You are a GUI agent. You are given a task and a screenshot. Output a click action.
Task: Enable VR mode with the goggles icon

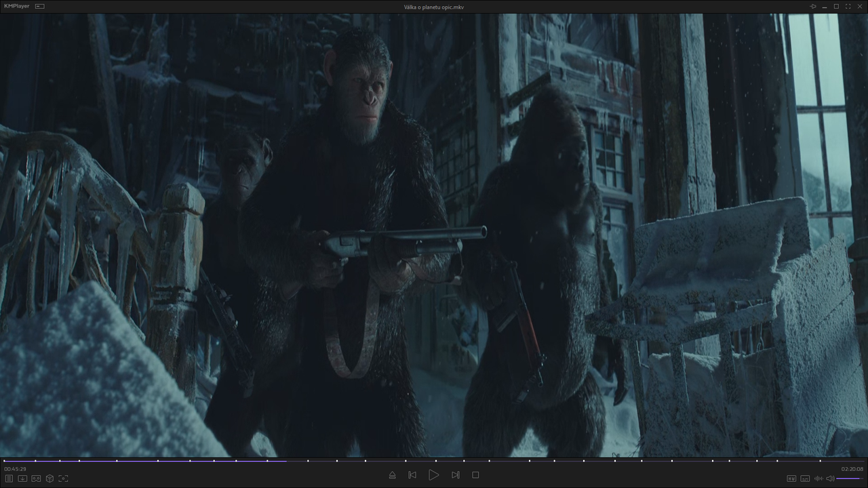pos(36,479)
